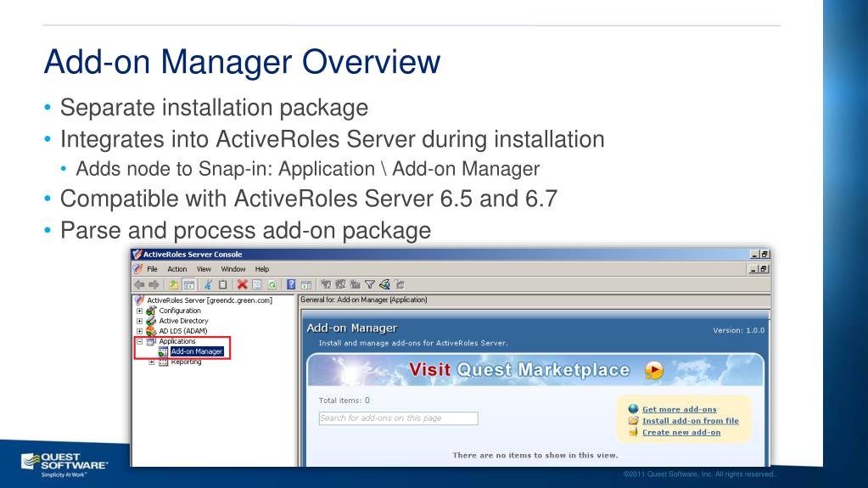The image size is (868, 488).
Task: Click 'General for: Add-on Manager (Application)' header
Action: (x=364, y=300)
